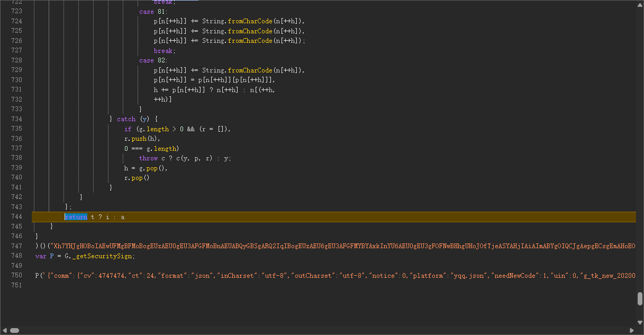Click 'h = g.pop(),' on line 739
This screenshot has height=335, width=644.
(x=146, y=168)
